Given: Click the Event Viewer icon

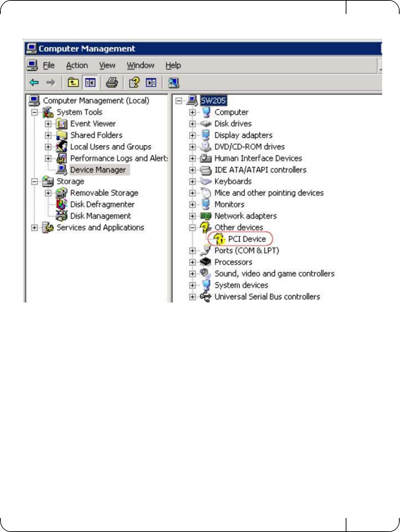Looking at the screenshot, I should 61,124.
